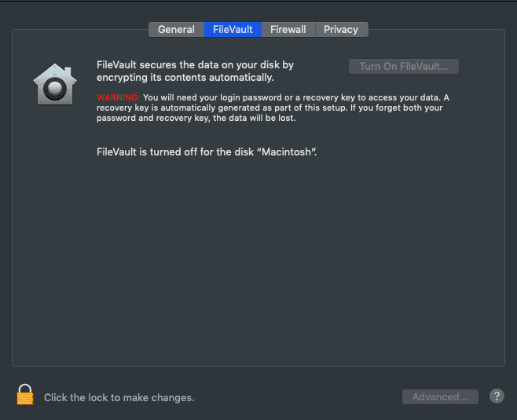Click the empty area of the FileVault pane
Screen dimensions: 517x420
coord(258,257)
